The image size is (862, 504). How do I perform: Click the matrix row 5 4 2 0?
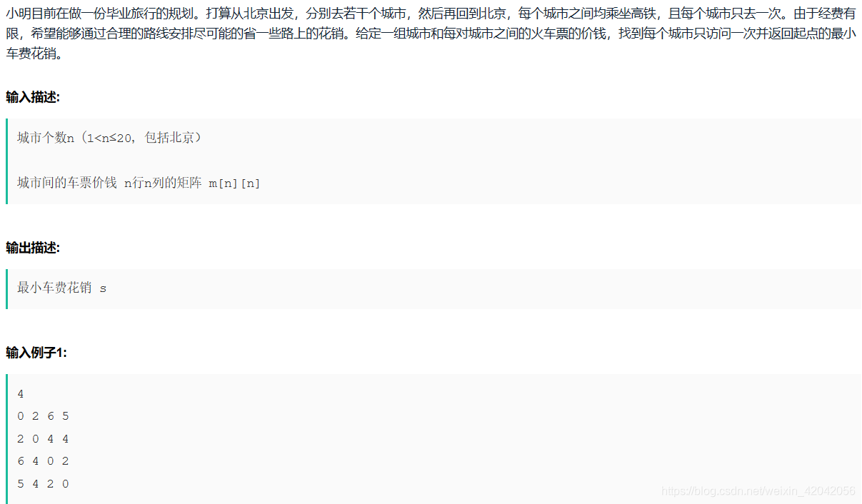43,484
